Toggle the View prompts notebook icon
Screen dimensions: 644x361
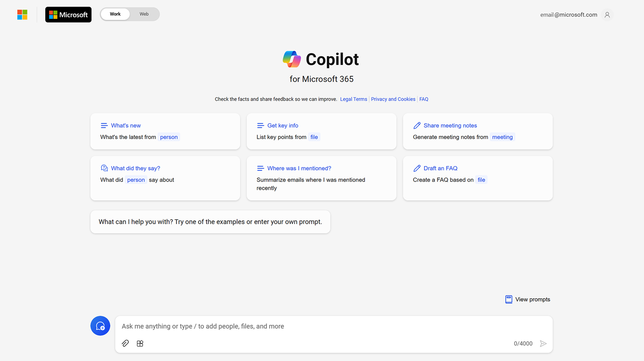click(x=509, y=299)
